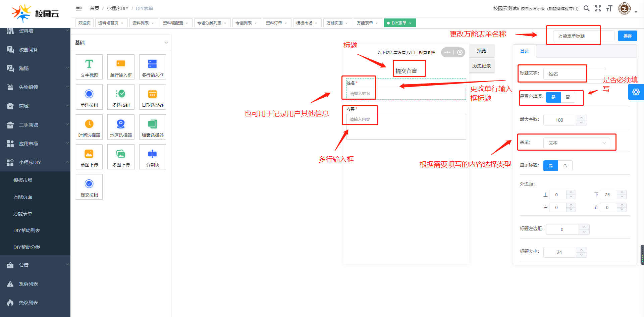Viewport: 644px width, 317px height.
Task: Click the mini-program capsule three-dot menu
Action: 447,52
